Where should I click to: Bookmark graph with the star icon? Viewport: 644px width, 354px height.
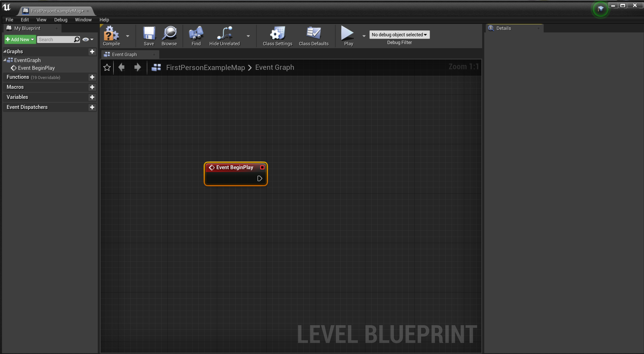click(x=107, y=67)
